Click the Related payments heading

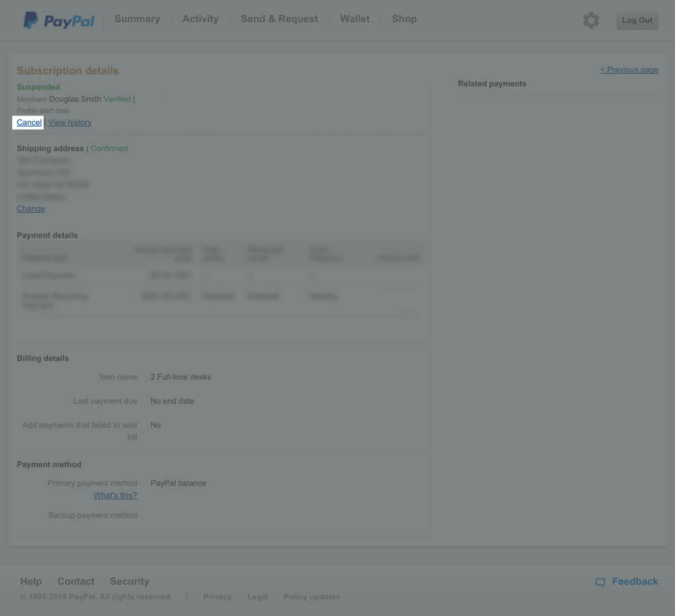coord(492,84)
